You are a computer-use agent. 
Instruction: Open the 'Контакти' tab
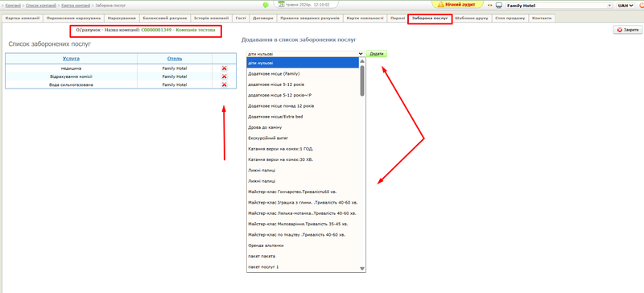(x=542, y=18)
